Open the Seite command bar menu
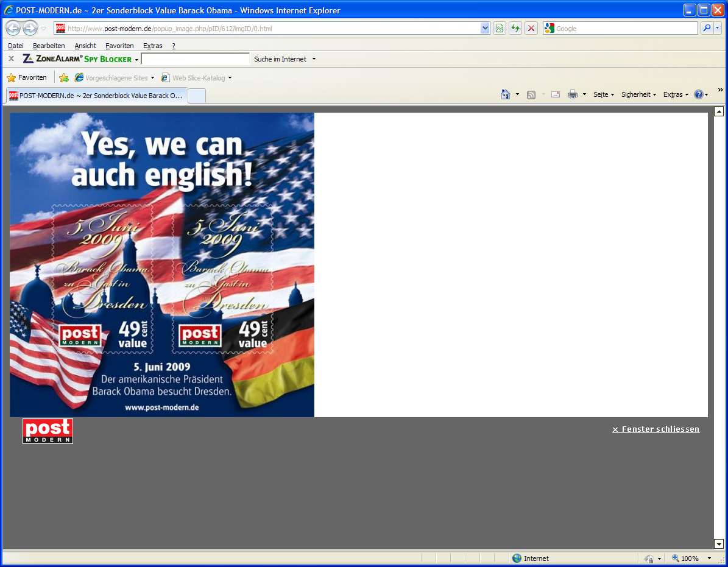Viewport: 728px width, 567px height. 604,94
